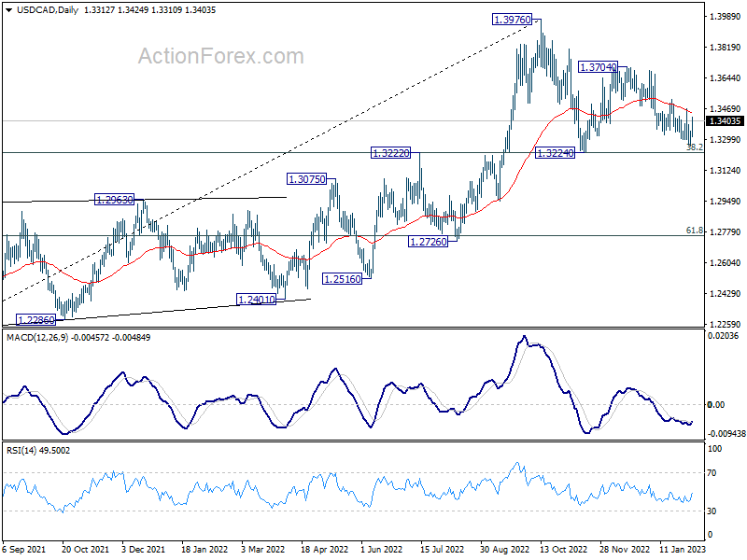Select the 1.29630 price label

point(114,200)
